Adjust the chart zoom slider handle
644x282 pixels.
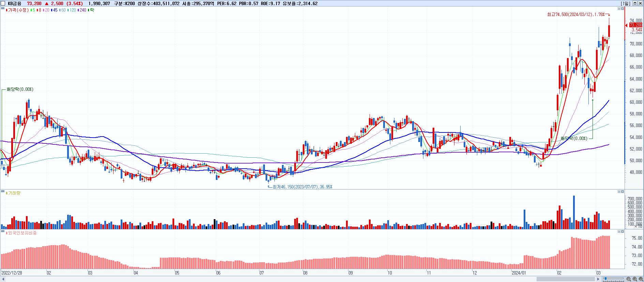pos(605,279)
